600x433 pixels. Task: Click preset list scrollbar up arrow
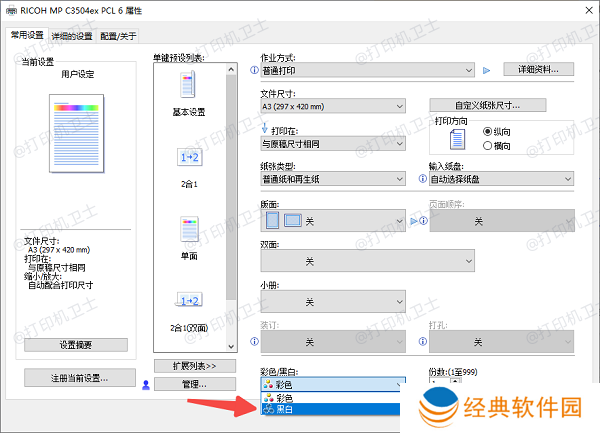(x=231, y=69)
